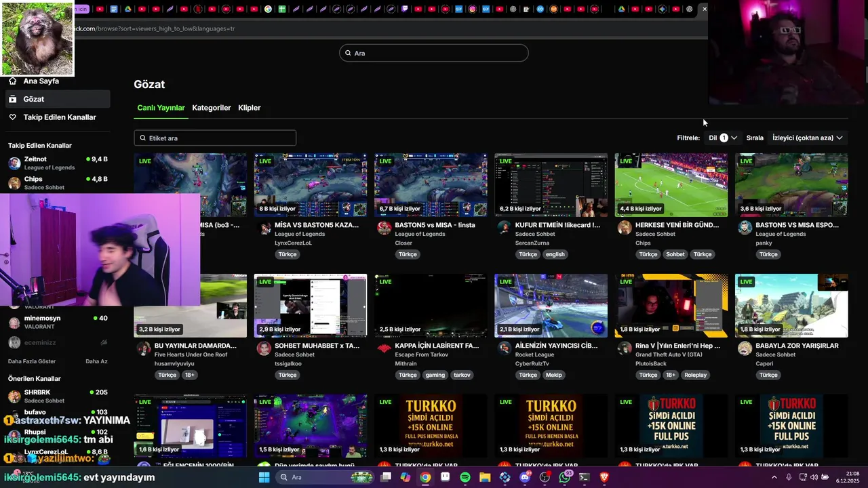
Task: Open Zeitnot channel avatar in sidebar
Action: pos(14,163)
